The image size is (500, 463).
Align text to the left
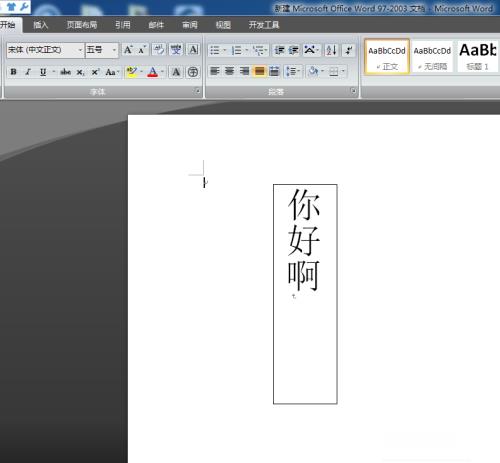[x=215, y=71]
